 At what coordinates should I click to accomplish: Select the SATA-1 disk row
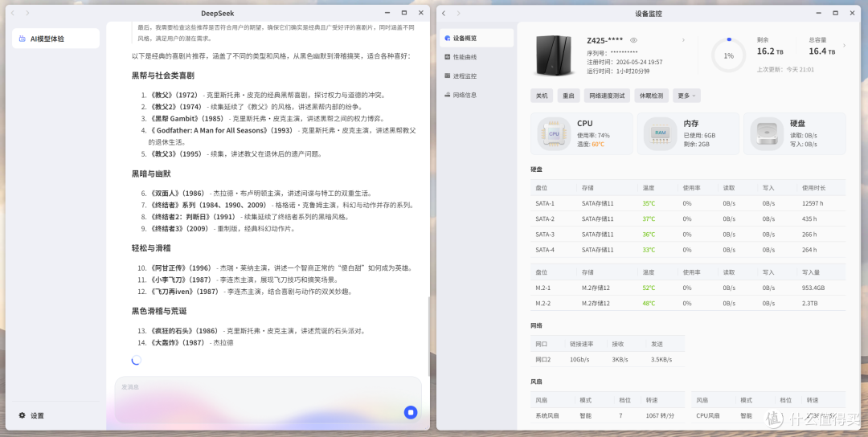(687, 203)
